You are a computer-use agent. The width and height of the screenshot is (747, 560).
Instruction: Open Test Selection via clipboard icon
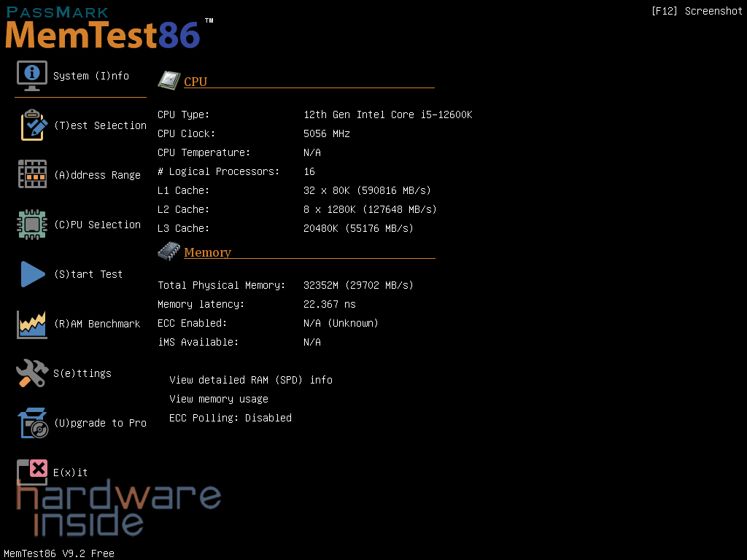33,125
